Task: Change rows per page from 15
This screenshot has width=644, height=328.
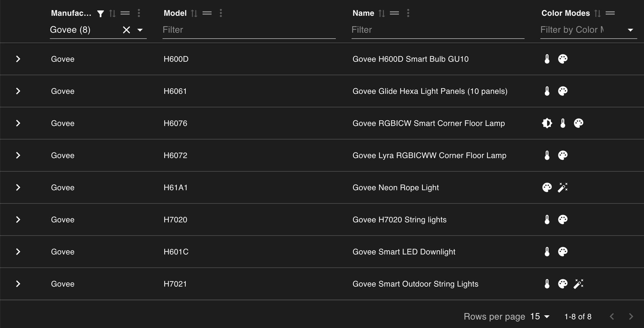Action: (540, 316)
